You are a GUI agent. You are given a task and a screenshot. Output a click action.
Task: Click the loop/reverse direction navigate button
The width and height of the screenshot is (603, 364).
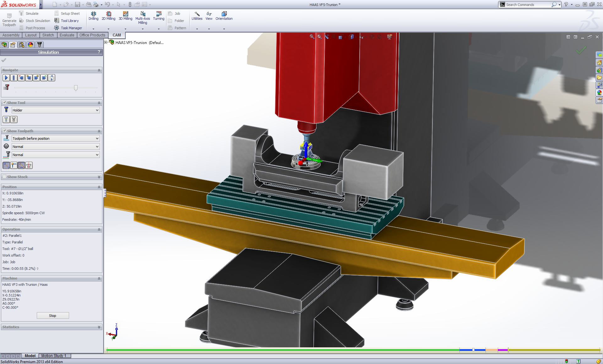point(52,78)
